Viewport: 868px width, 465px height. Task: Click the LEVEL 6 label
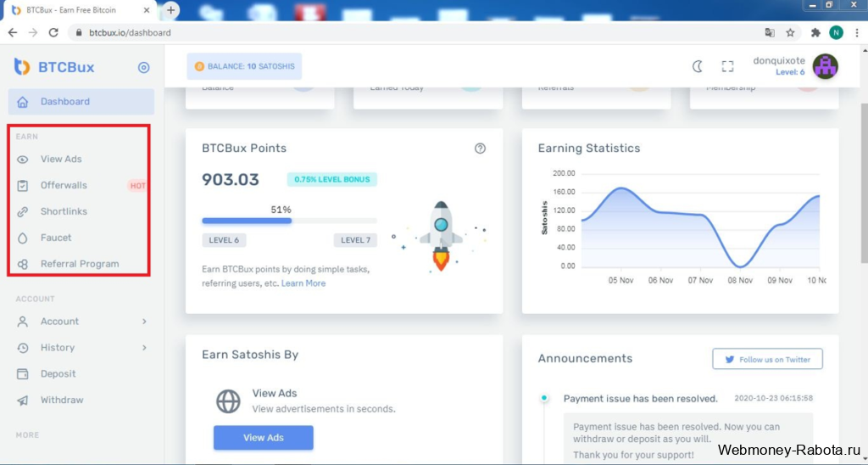click(x=224, y=240)
